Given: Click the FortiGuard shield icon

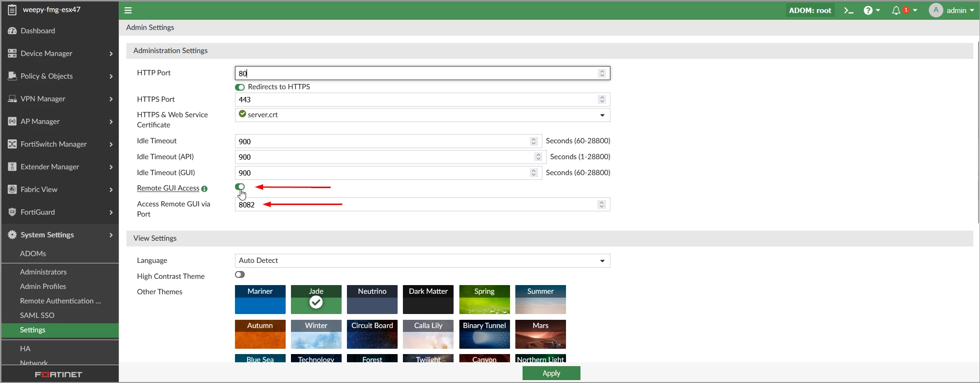Looking at the screenshot, I should coord(12,212).
